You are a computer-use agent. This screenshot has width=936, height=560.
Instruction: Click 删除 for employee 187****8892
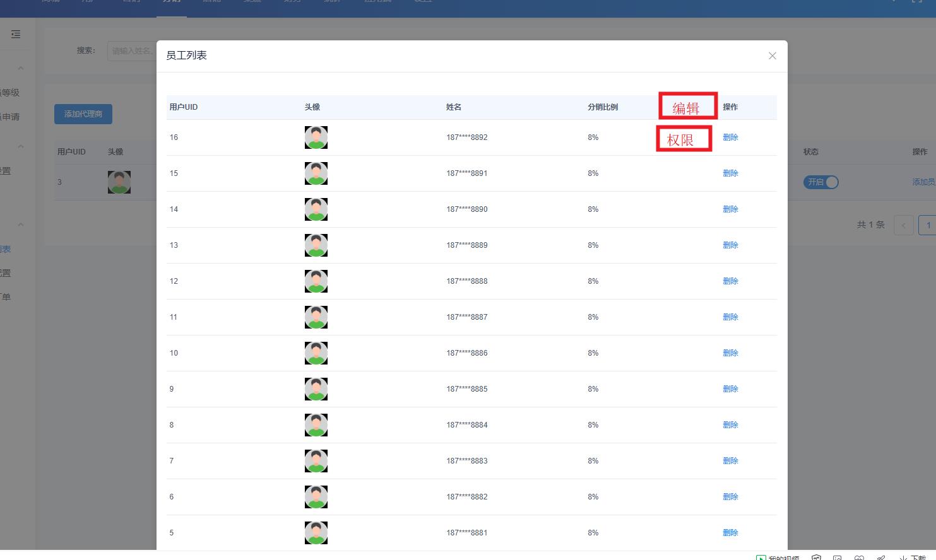click(x=730, y=137)
